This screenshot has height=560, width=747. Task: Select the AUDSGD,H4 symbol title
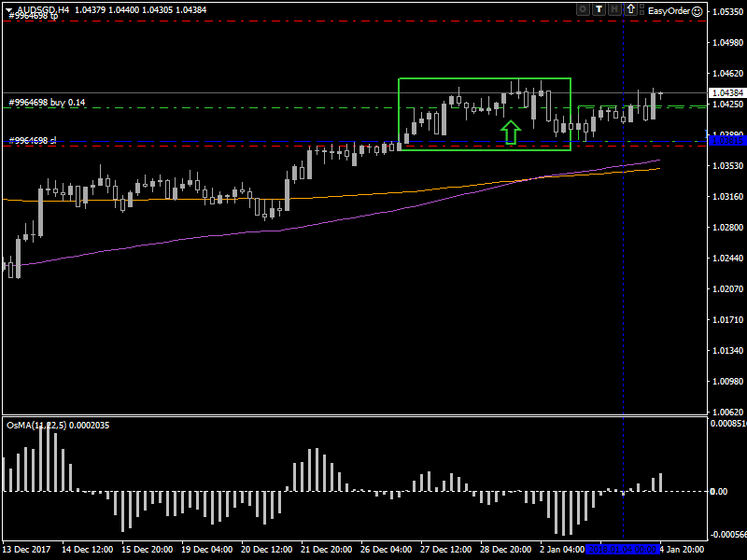[43, 9]
